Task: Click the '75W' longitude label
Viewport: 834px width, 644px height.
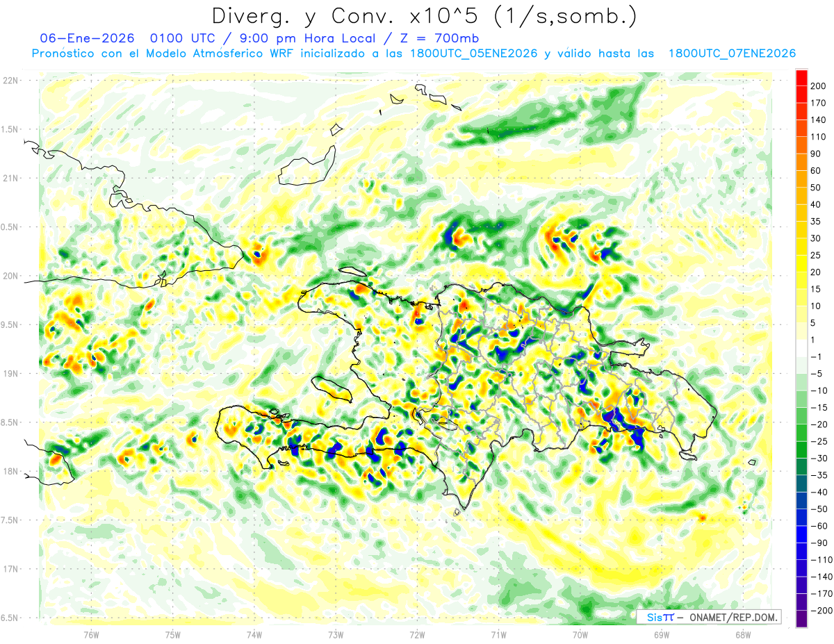Action: click(173, 634)
